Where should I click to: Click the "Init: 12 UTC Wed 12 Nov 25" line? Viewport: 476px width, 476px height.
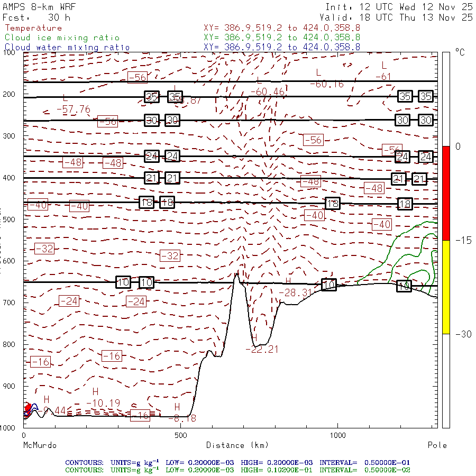click(x=399, y=7)
